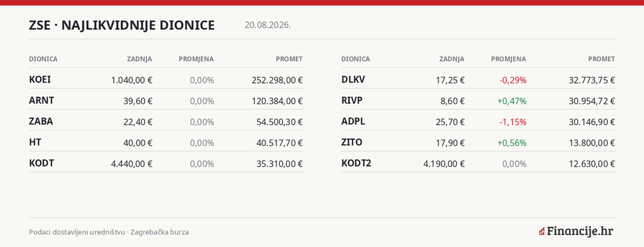Open the KOEI stock ticker

[x=40, y=79]
